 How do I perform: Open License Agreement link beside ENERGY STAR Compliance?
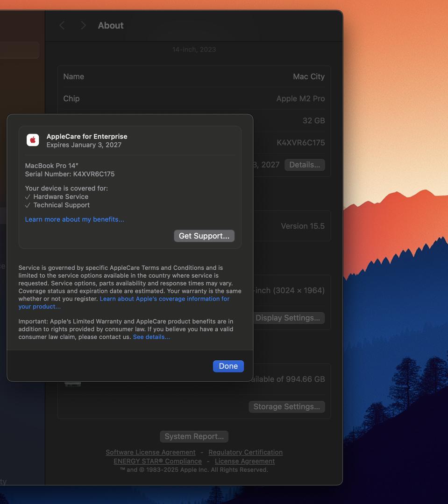click(245, 461)
